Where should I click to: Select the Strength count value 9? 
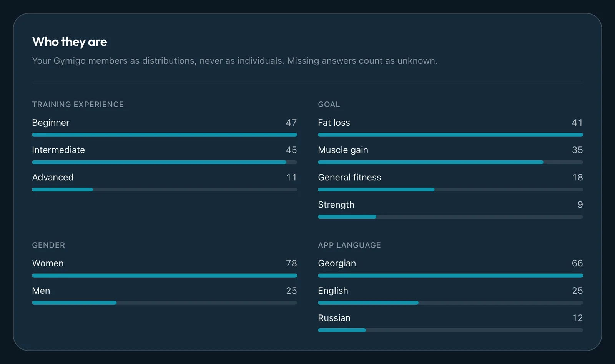pos(580,204)
